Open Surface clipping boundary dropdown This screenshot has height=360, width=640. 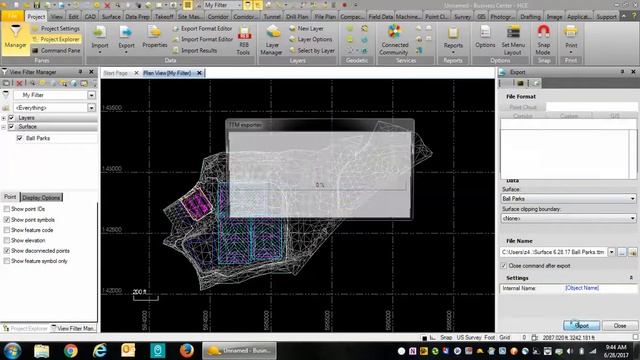pyautogui.click(x=632, y=218)
